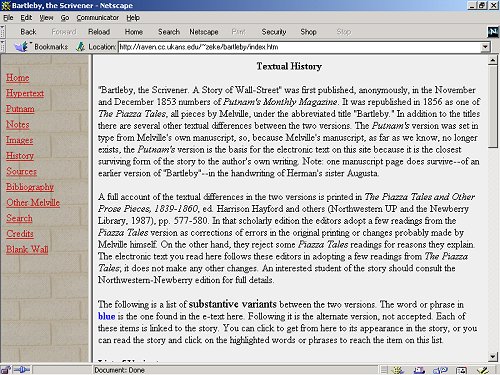The width and height of the screenshot is (500, 375).
Task: Click the grayed-out Print toolbar button
Action: [x=238, y=32]
